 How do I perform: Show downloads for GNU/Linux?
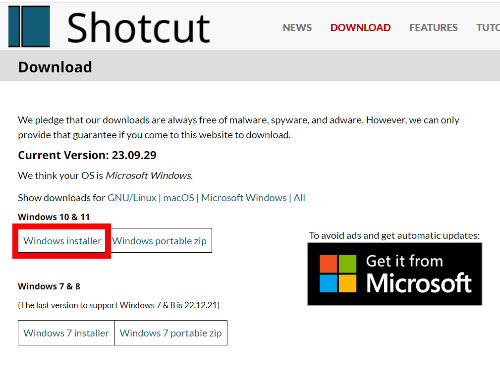[132, 198]
